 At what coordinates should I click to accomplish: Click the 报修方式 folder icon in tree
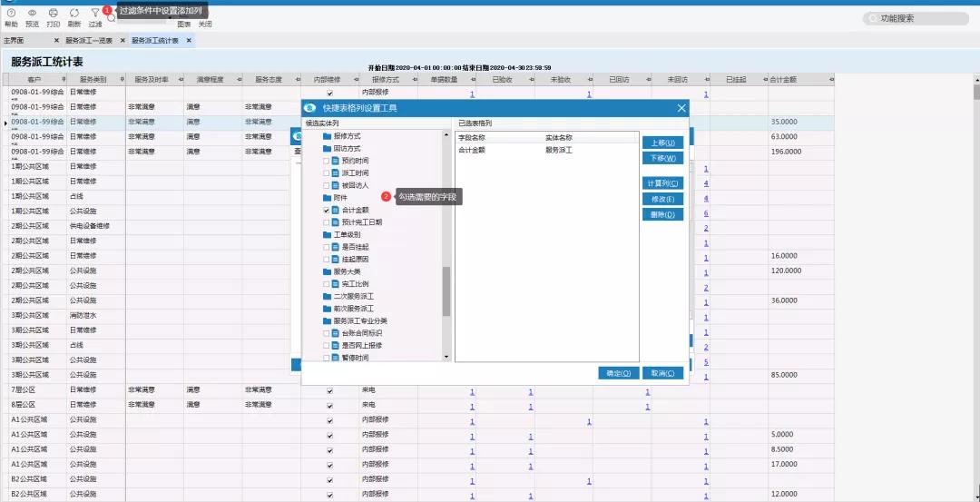[327, 136]
